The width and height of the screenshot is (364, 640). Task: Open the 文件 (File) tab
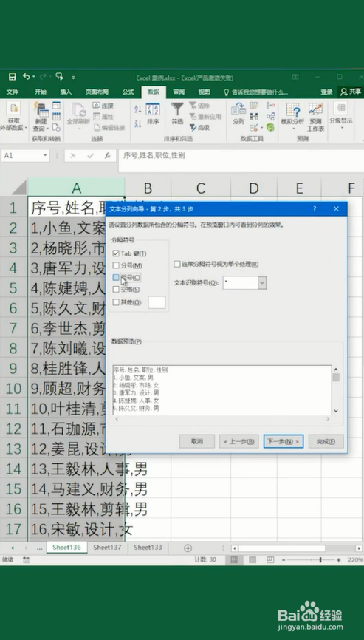[13, 92]
